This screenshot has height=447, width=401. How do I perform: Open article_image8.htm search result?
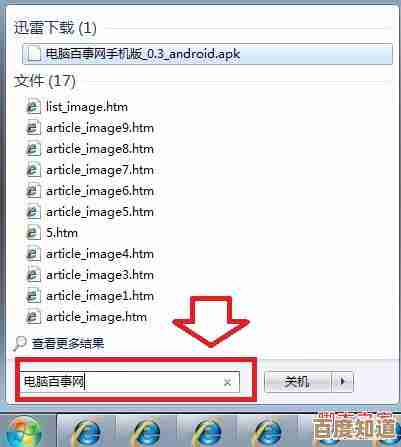click(x=100, y=149)
